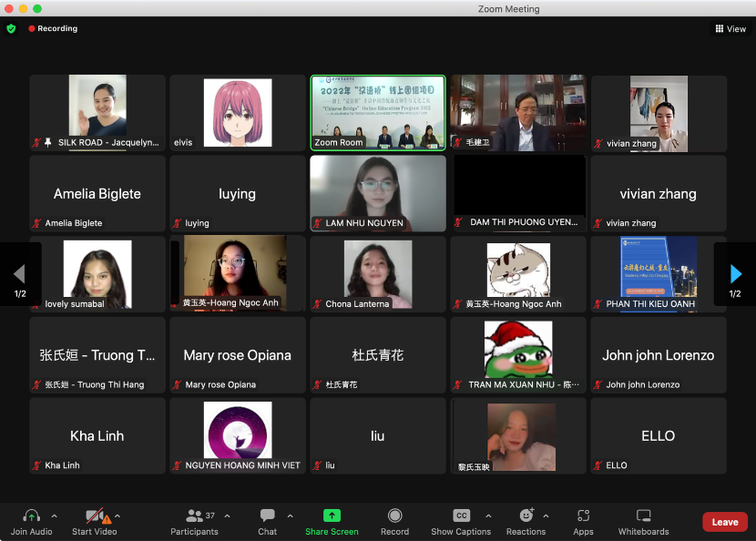Open the Participants panel icon
This screenshot has width=756, height=541.
click(194, 516)
